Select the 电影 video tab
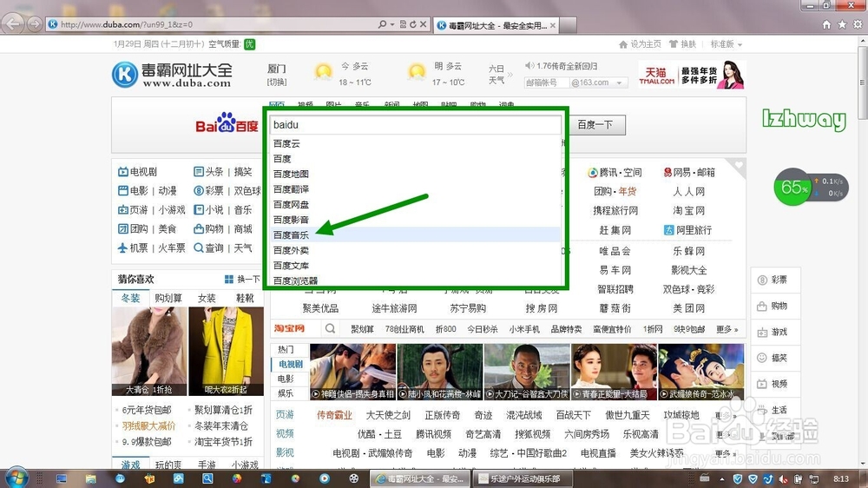Screen dimensions: 868x488 [x=286, y=379]
